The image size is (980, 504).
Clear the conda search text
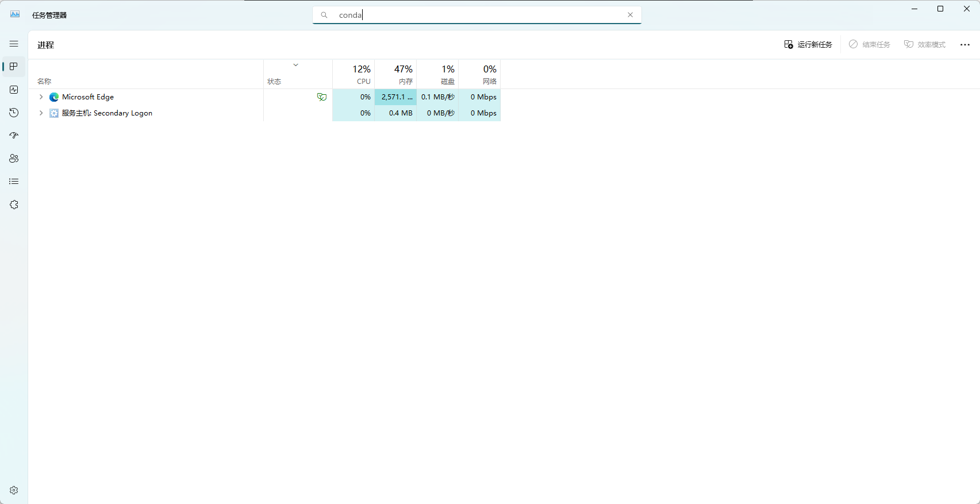[630, 15]
